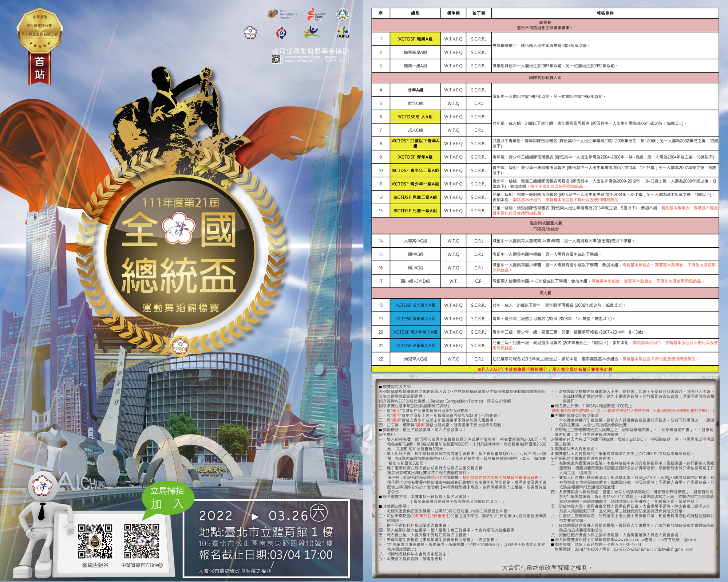Click the 拉丁舞 column header
The image size is (728, 582).
(x=479, y=13)
